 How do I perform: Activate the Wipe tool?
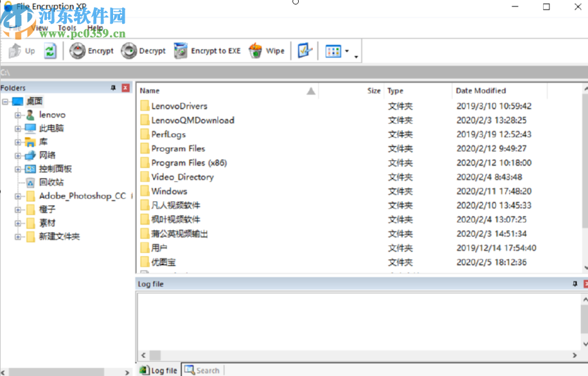(266, 51)
